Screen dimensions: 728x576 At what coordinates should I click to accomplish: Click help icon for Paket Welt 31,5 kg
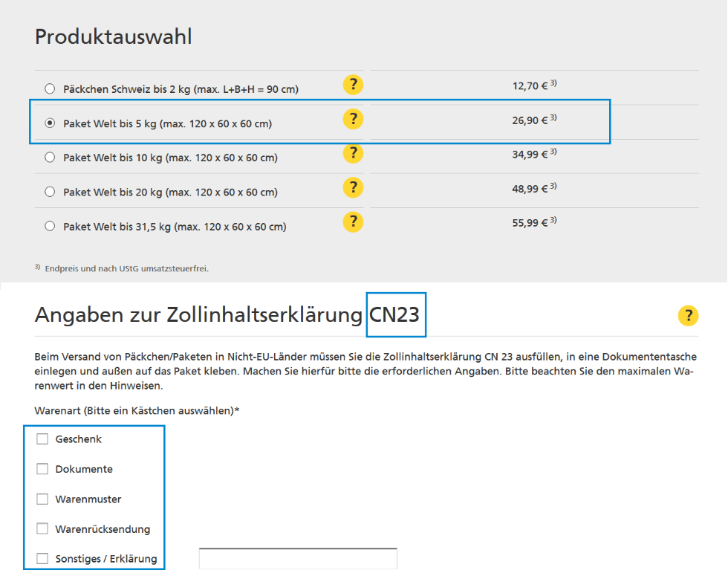pyautogui.click(x=353, y=221)
